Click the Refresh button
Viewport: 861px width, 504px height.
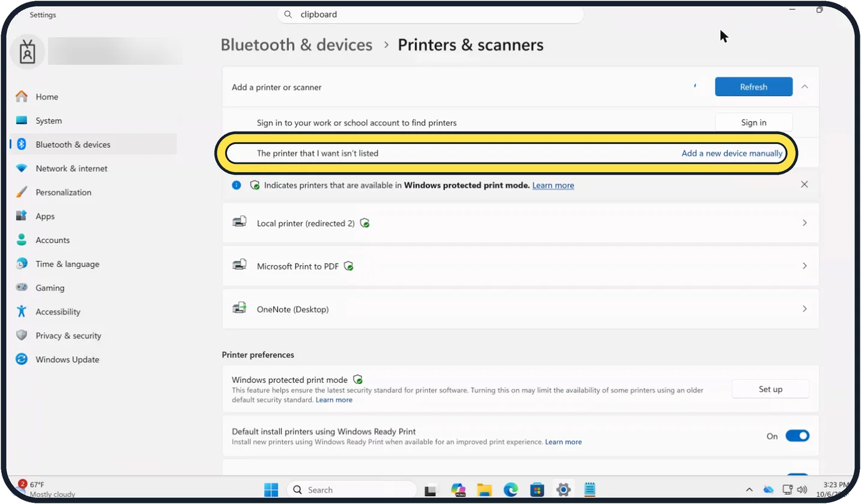tap(754, 87)
